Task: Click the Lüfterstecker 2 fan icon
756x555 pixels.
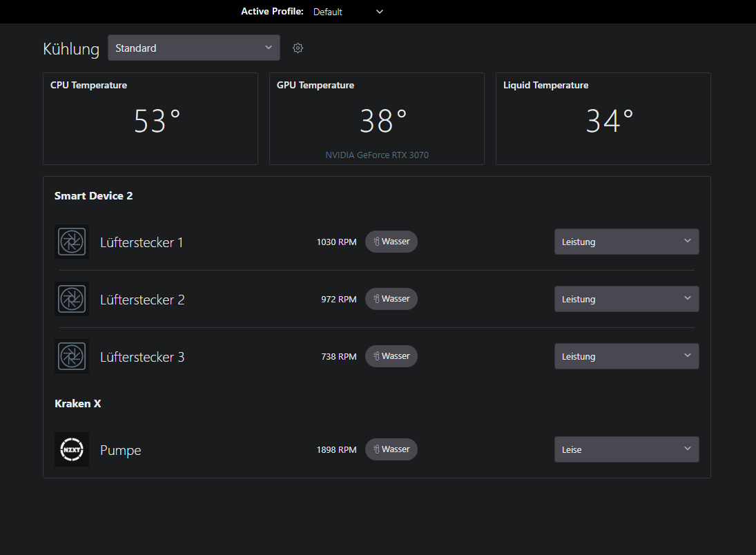Action: [72, 299]
